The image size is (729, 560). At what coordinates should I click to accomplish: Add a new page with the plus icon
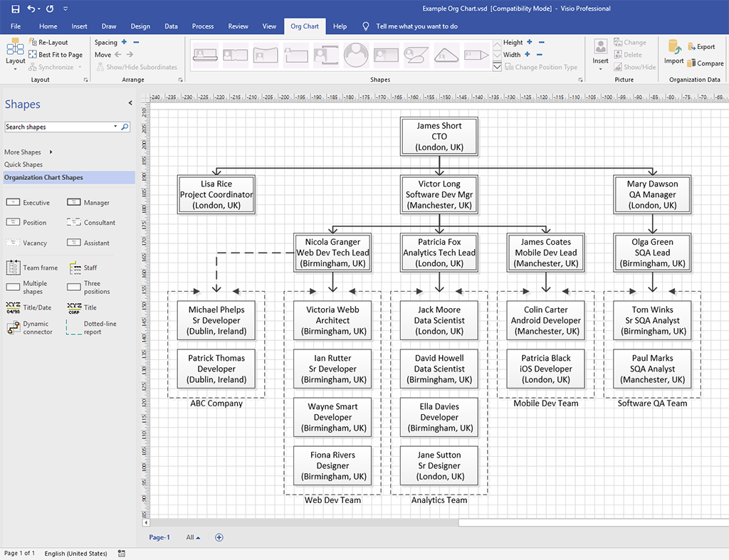tap(219, 537)
